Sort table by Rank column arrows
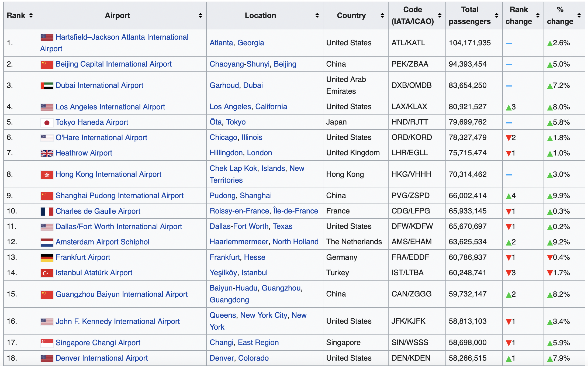This screenshot has width=588, height=366. [31, 16]
